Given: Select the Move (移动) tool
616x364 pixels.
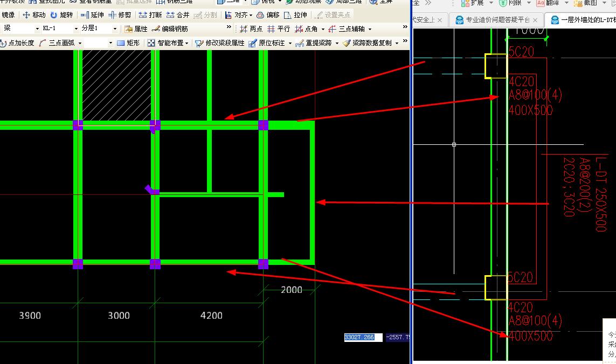Looking at the screenshot, I should [x=34, y=15].
